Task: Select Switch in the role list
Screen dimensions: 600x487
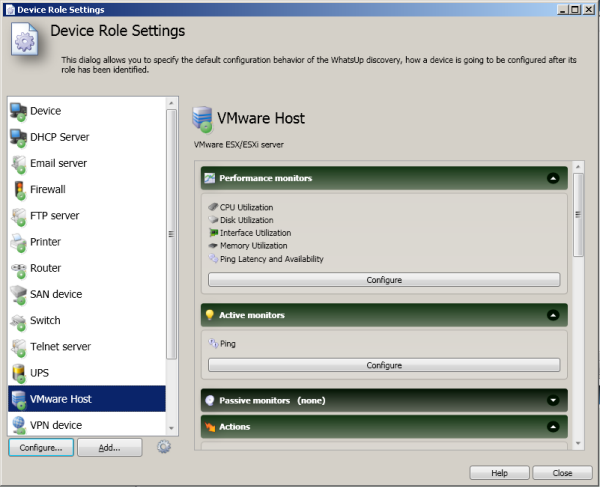Action: click(46, 321)
